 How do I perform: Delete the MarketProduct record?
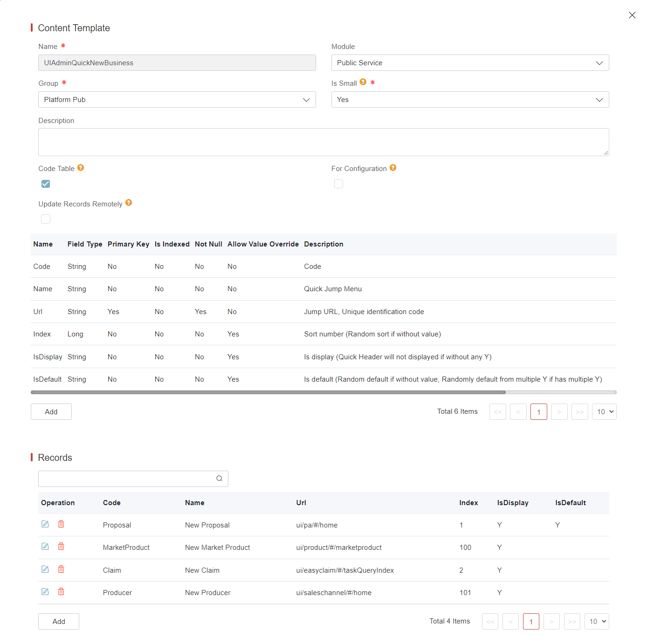click(61, 547)
